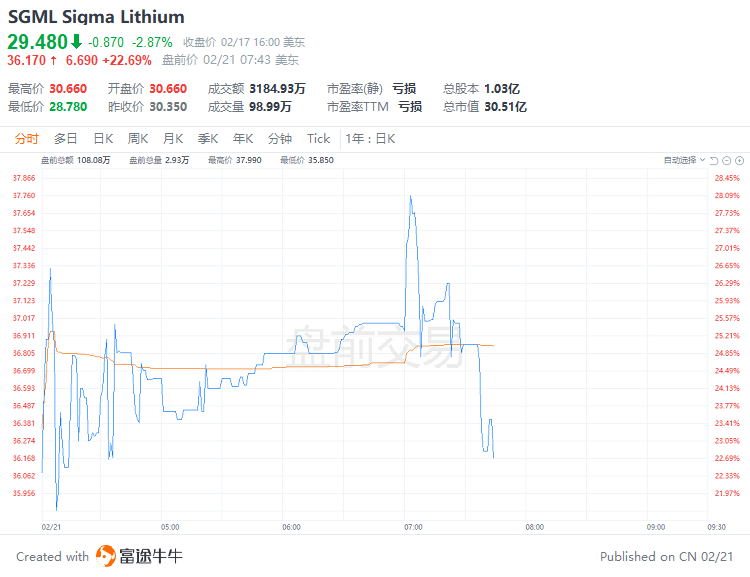Zoom out the chart with minus icon
The image size is (750, 577).
[728, 160]
